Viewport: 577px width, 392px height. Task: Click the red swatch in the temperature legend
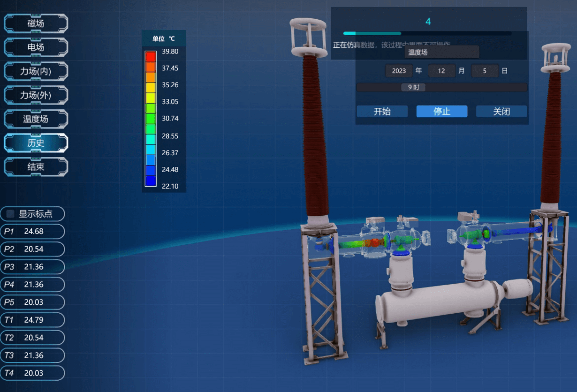[x=151, y=57]
